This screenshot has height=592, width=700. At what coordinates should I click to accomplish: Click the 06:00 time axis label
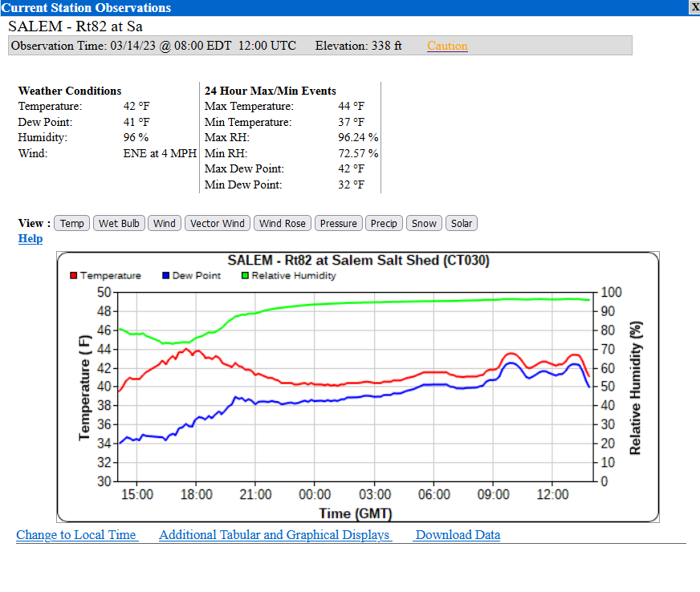pos(434,494)
